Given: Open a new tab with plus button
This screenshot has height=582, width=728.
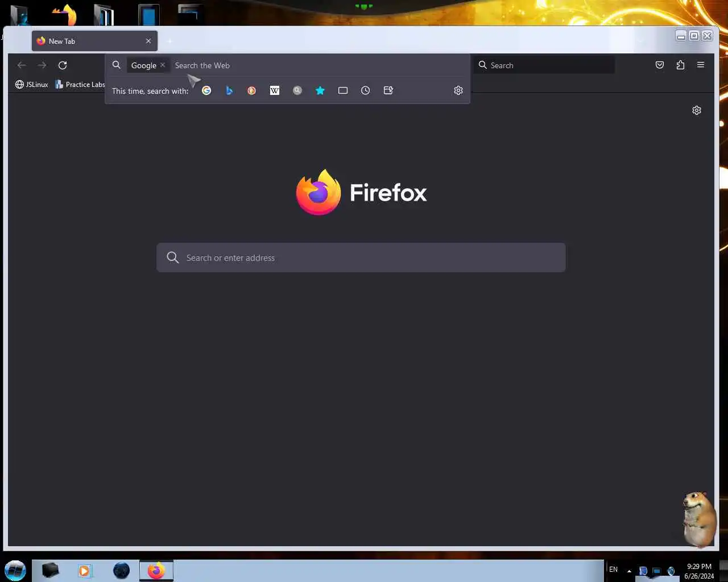Looking at the screenshot, I should [169, 41].
